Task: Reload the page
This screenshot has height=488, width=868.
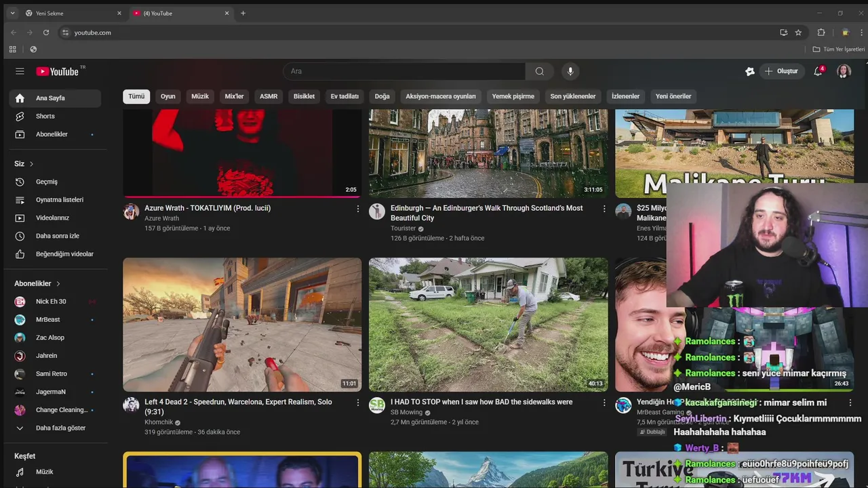Action: [x=46, y=33]
